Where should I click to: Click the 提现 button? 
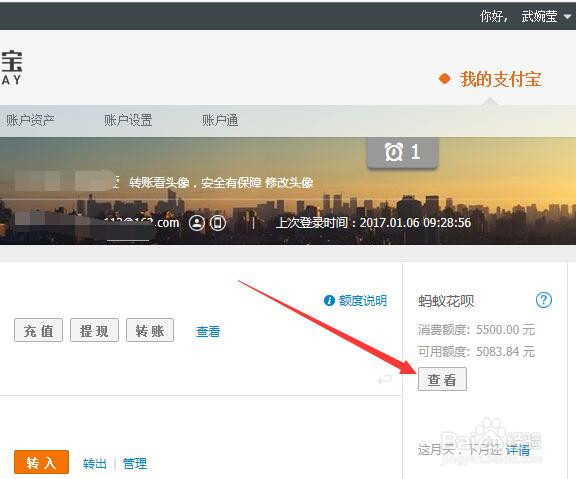click(x=94, y=330)
